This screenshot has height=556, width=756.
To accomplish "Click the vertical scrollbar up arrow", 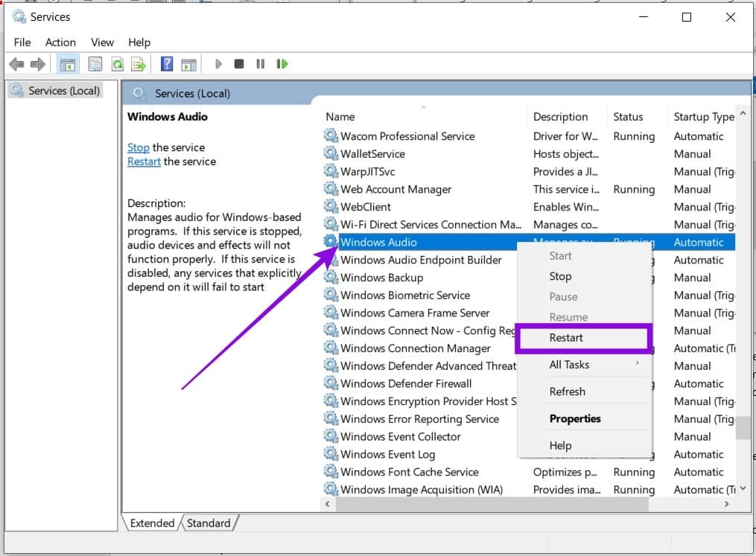I will tap(743, 113).
